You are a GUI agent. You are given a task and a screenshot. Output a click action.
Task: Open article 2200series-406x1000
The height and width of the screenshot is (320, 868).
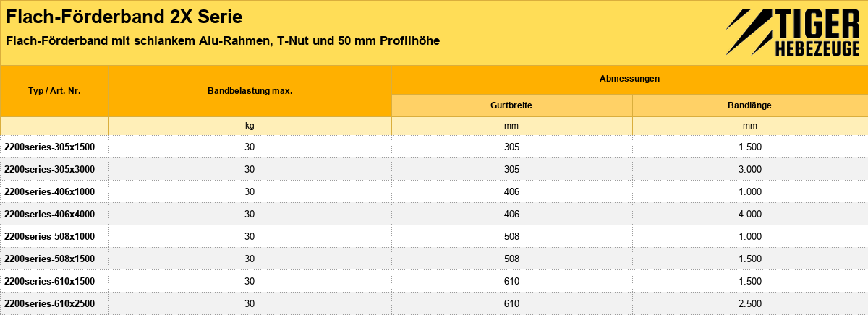pyautogui.click(x=50, y=191)
